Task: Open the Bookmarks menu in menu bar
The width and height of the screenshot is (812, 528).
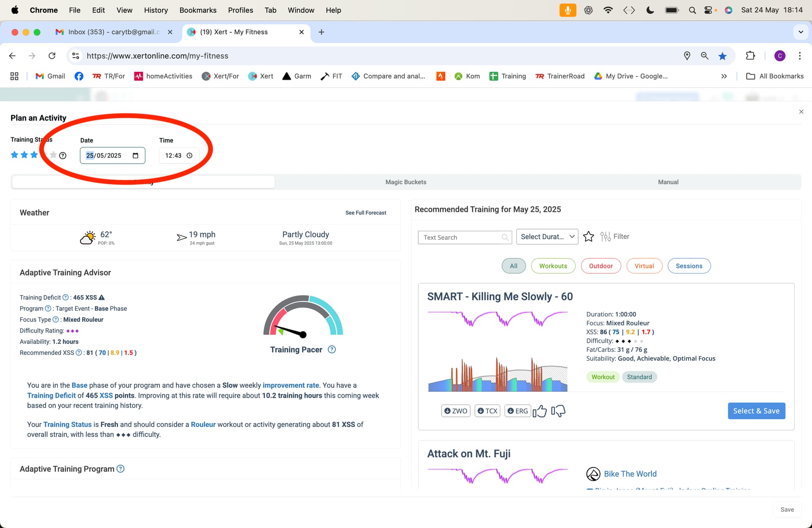Action: coord(198,10)
